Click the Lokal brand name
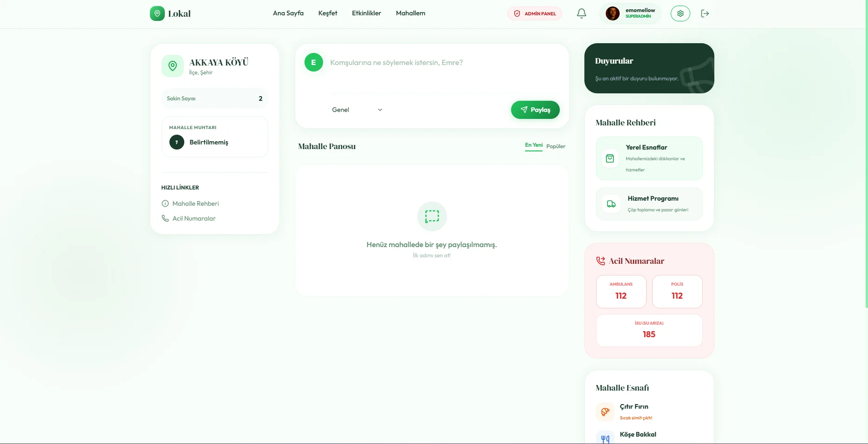The height and width of the screenshot is (444, 868). point(179,13)
